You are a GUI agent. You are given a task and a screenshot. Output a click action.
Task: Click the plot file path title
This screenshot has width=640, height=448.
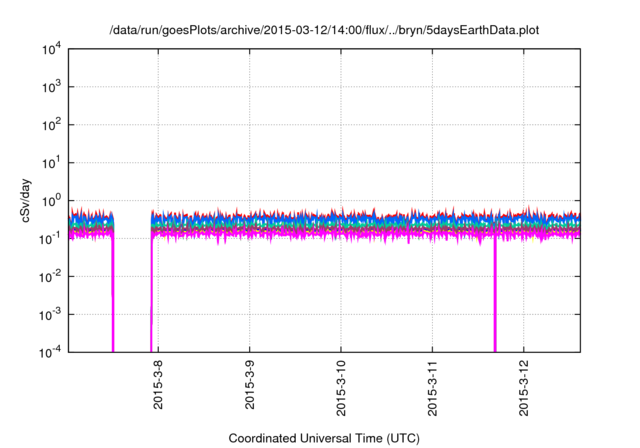point(324,31)
